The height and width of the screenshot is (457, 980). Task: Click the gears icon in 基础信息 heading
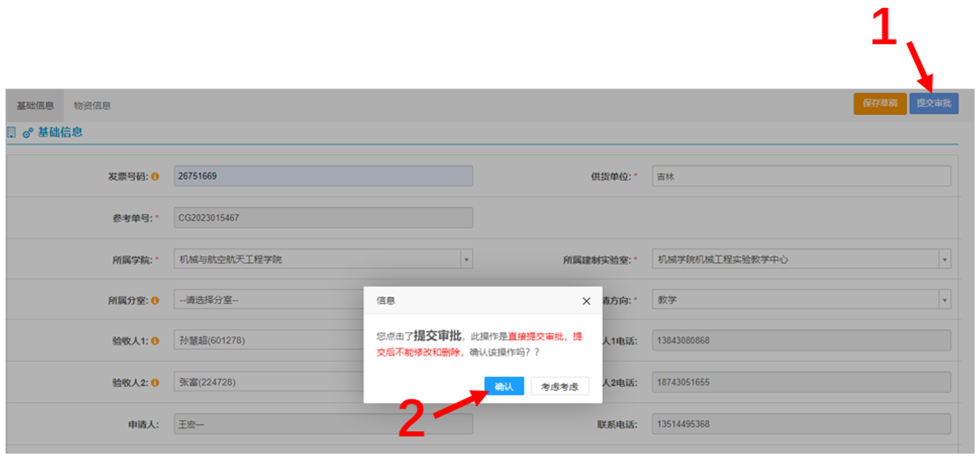(x=28, y=133)
